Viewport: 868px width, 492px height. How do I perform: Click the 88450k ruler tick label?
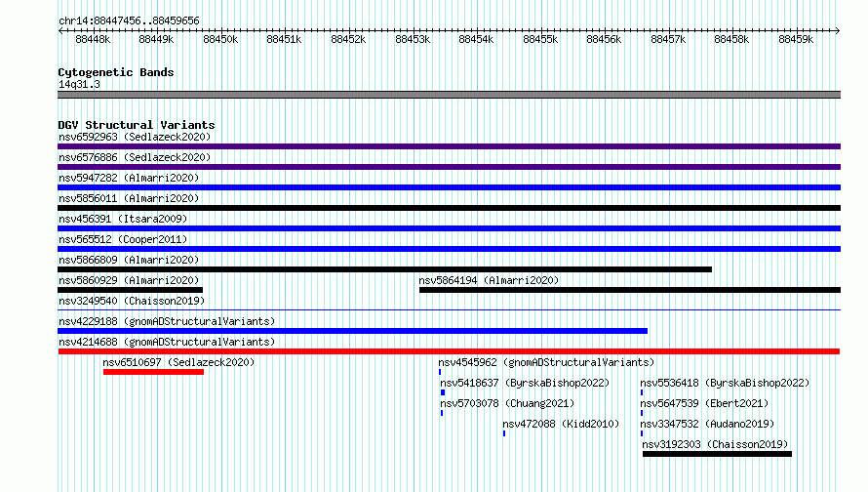[220, 39]
